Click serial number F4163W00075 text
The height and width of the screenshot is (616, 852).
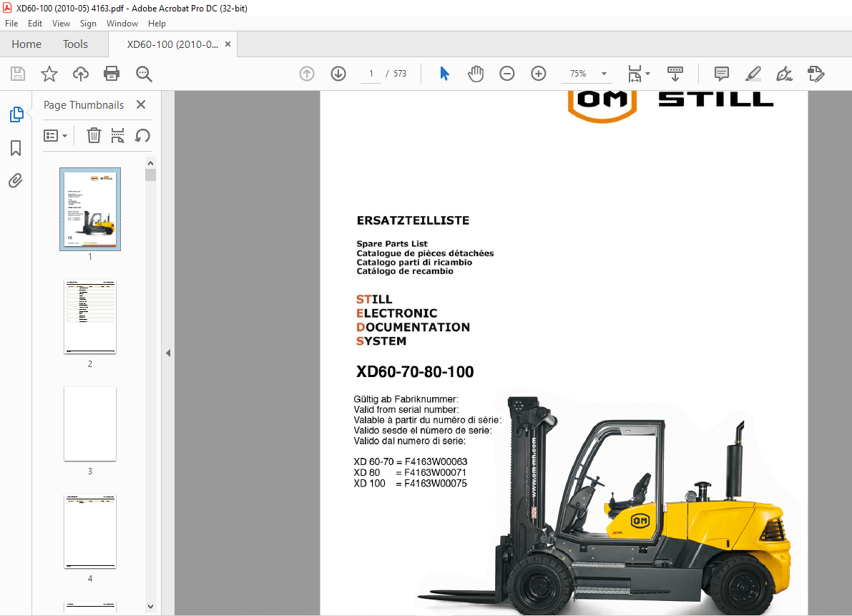coord(436,484)
